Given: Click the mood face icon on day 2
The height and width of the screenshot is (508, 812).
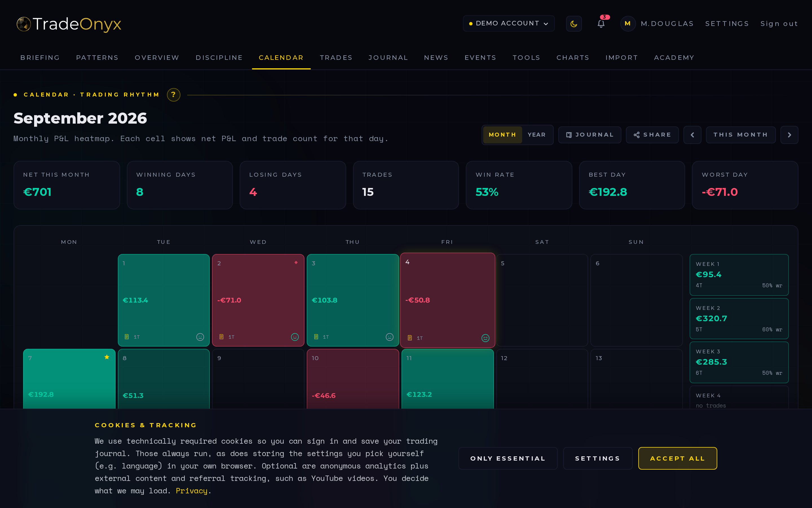Looking at the screenshot, I should coord(295,337).
